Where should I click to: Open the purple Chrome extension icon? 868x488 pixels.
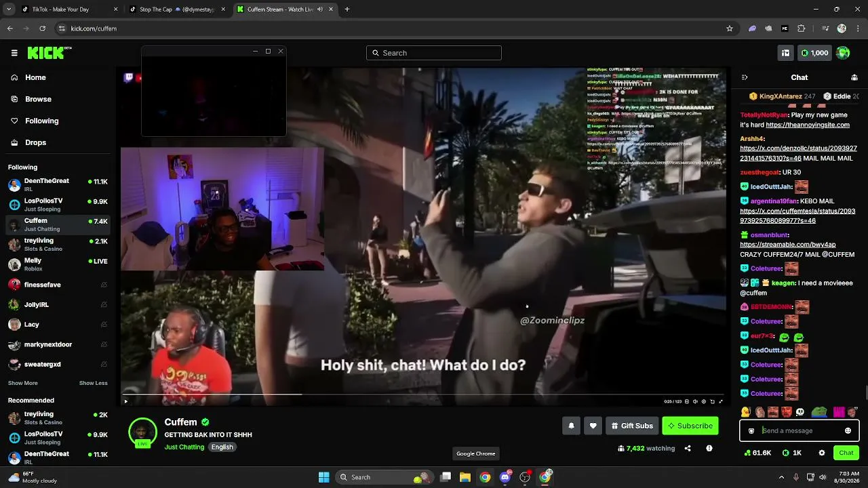pos(752,28)
